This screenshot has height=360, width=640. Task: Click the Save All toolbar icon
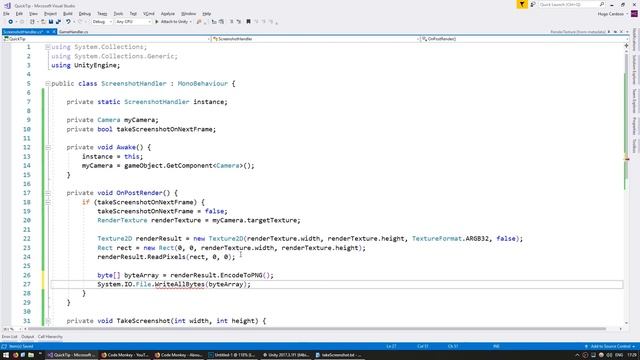click(58, 22)
